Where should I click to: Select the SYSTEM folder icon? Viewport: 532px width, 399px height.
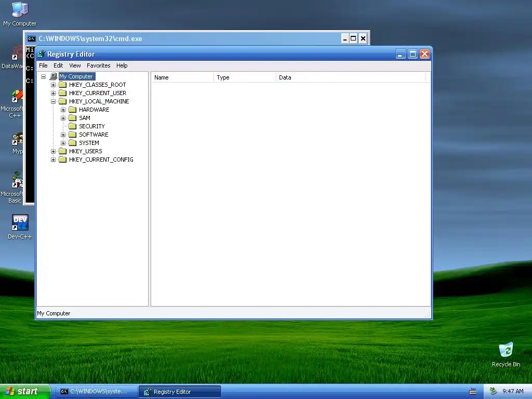point(72,143)
